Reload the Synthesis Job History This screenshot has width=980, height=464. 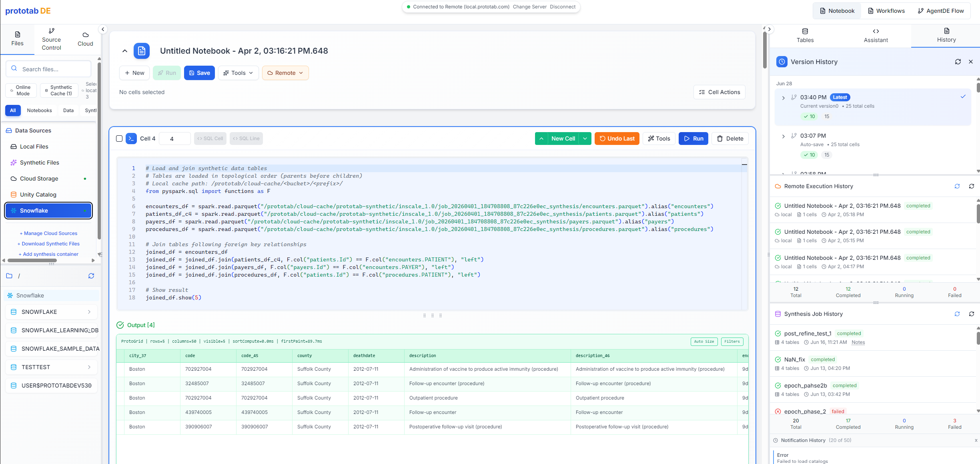click(x=971, y=314)
